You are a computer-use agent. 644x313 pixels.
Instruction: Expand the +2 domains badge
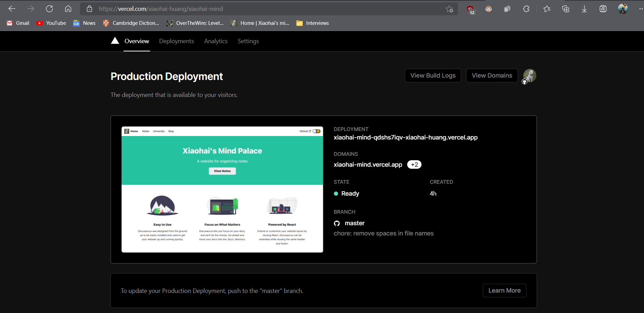coord(414,164)
